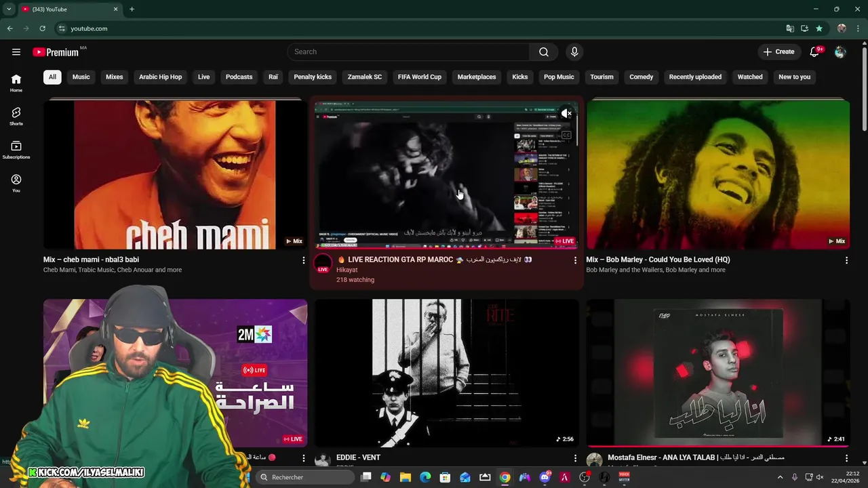Open Mix – cheb mami - nbal3 babi title

(91, 260)
